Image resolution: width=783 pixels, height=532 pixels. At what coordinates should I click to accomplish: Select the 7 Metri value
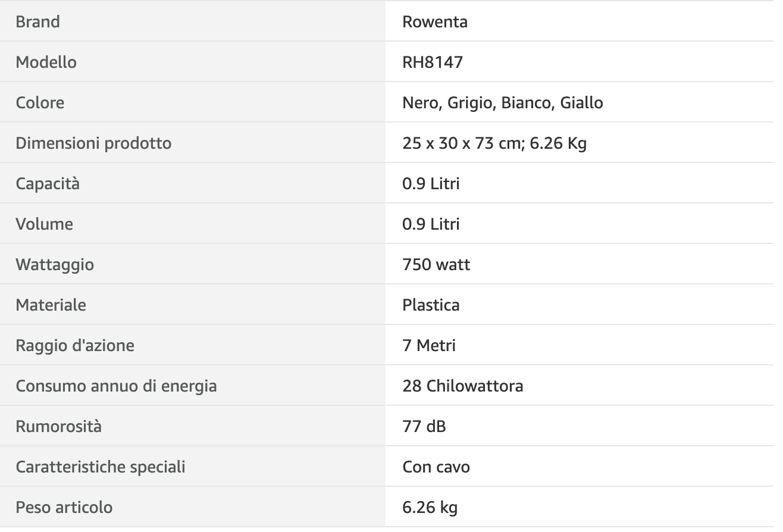click(429, 345)
